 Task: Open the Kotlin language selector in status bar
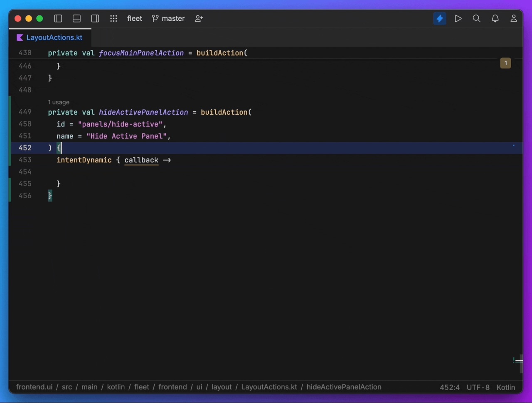pyautogui.click(x=505, y=387)
